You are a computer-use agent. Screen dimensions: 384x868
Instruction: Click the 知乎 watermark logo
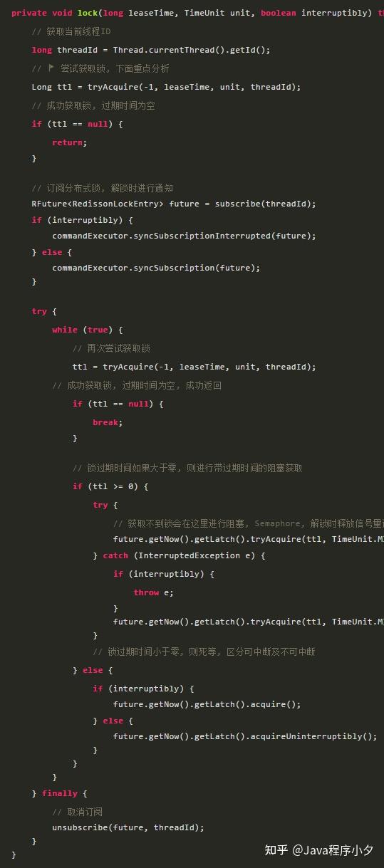pyautogui.click(x=276, y=849)
